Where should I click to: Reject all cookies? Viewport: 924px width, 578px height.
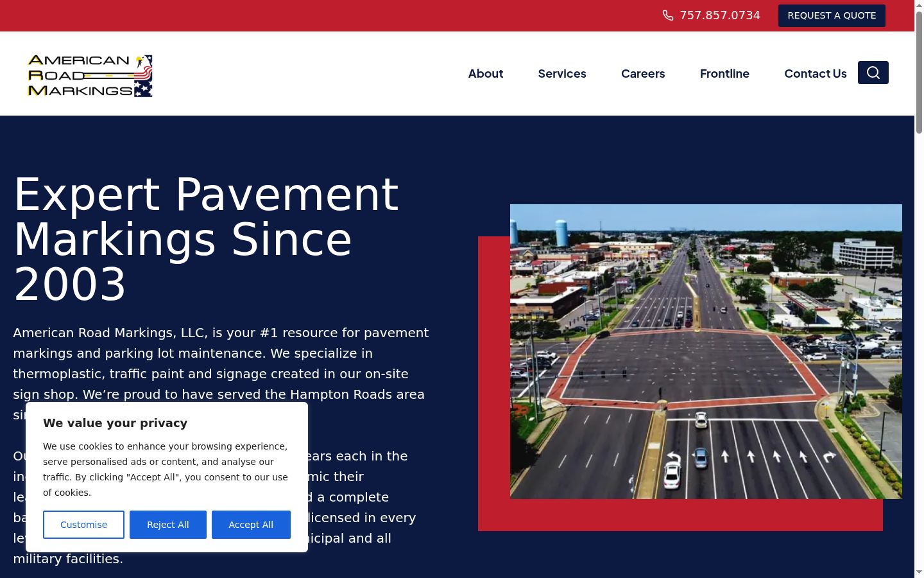[x=168, y=525]
